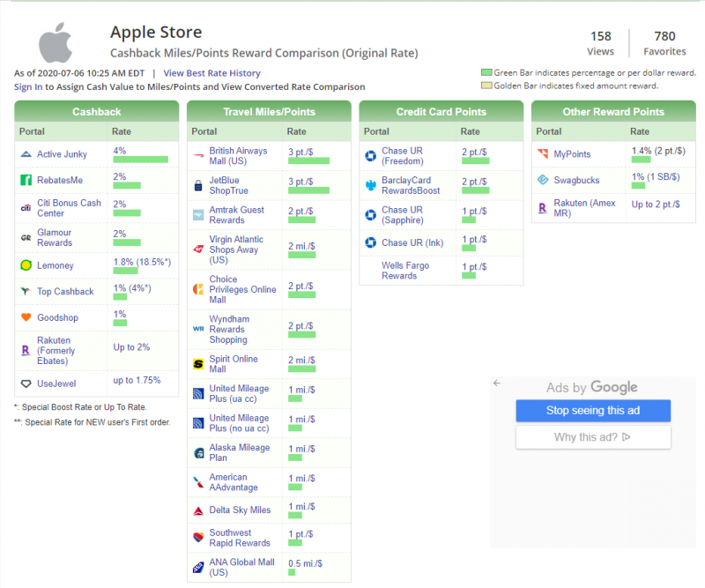Click the Sign In link
This screenshot has height=588, width=705.
[28, 86]
